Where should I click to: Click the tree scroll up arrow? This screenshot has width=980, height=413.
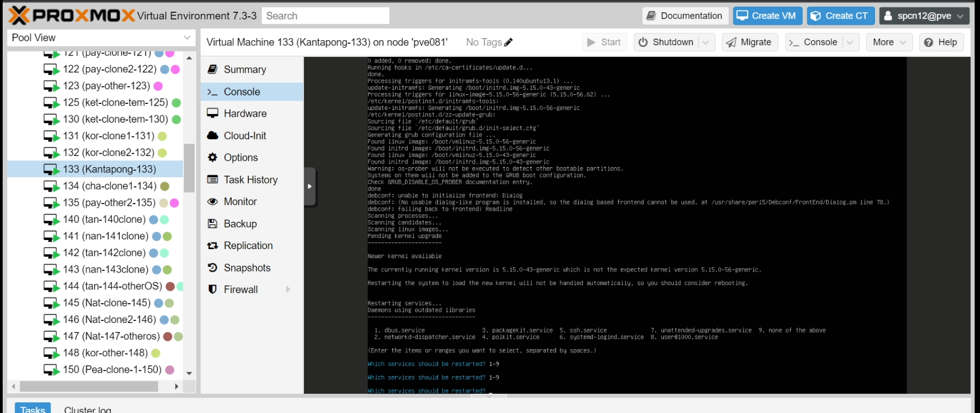189,57
